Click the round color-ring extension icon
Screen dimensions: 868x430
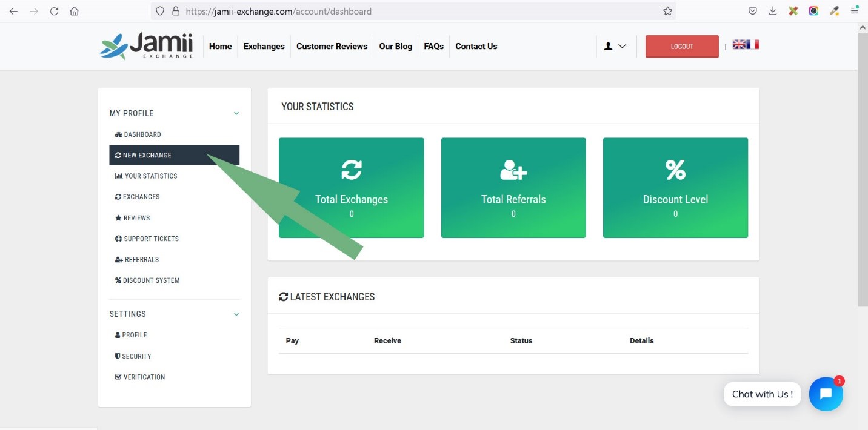click(813, 11)
